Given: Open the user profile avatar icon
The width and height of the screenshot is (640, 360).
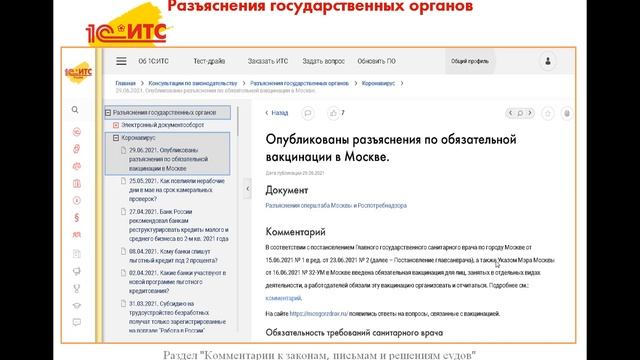Looking at the screenshot, I should 548,61.
